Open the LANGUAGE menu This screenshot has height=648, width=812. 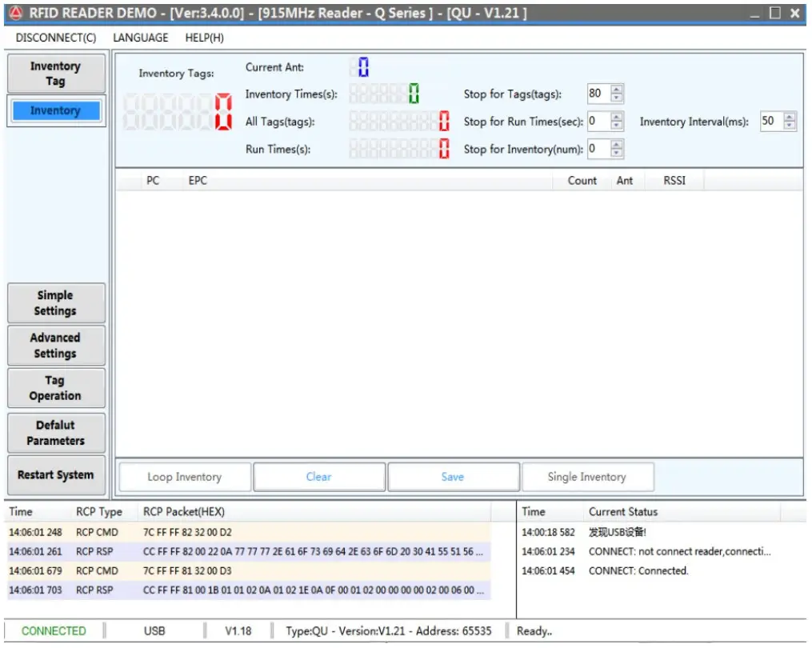[x=140, y=38]
